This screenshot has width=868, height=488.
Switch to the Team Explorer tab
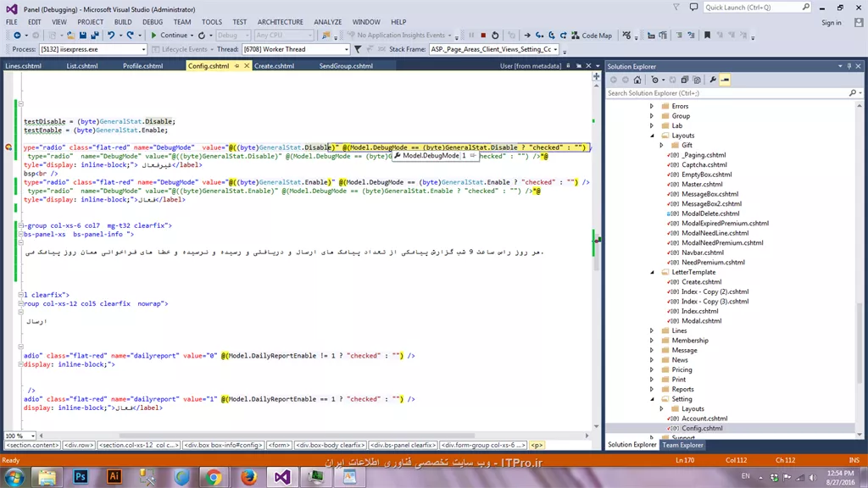pyautogui.click(x=682, y=445)
